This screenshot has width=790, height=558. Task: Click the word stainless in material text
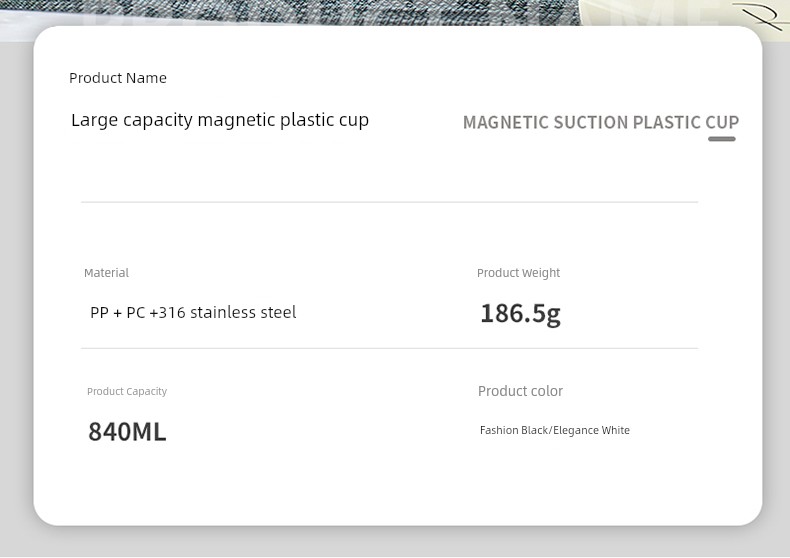224,312
